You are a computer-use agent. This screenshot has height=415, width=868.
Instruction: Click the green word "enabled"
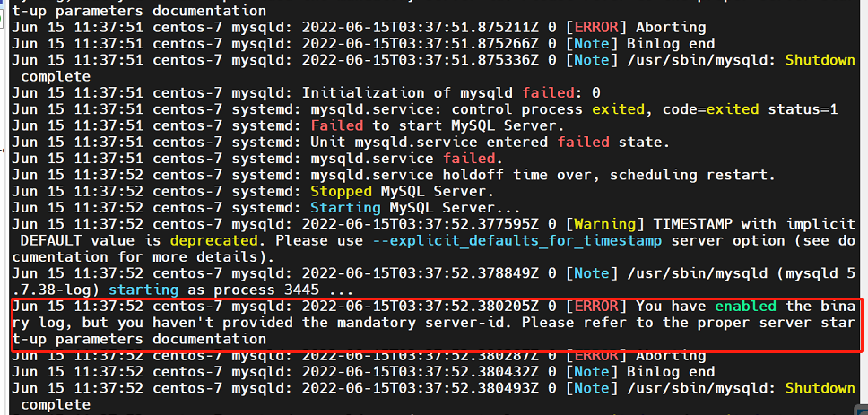click(x=750, y=306)
